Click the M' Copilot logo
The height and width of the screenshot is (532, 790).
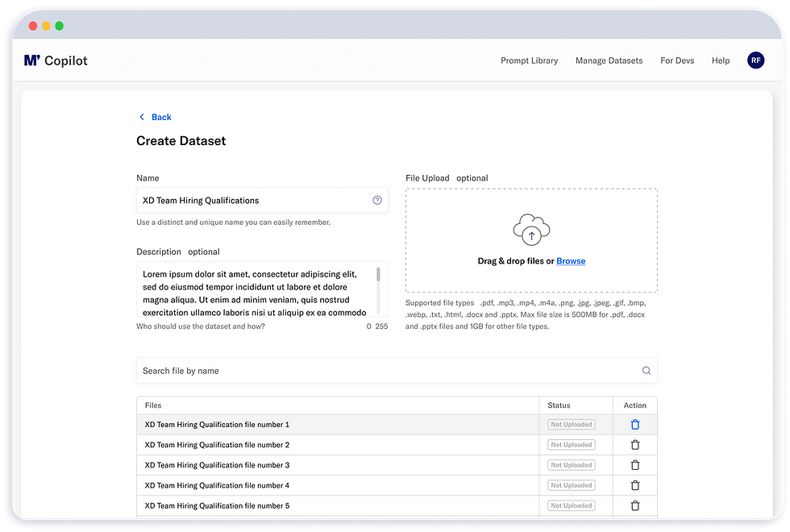click(x=56, y=60)
